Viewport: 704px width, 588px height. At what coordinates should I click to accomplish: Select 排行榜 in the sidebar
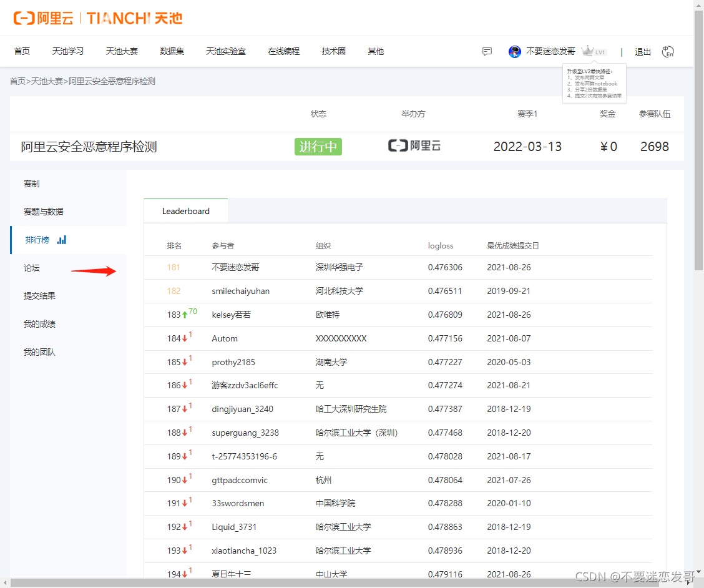[x=37, y=240]
